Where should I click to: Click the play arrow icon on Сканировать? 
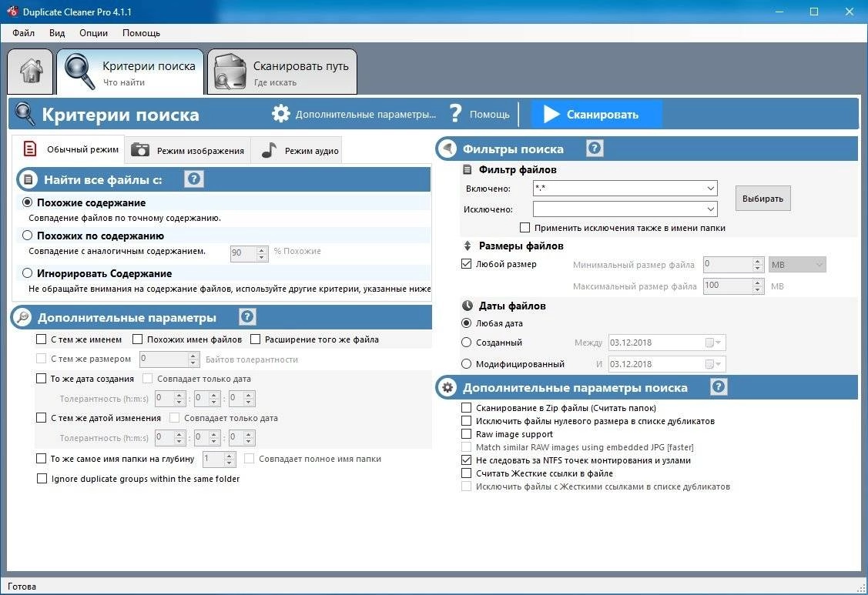tap(551, 114)
